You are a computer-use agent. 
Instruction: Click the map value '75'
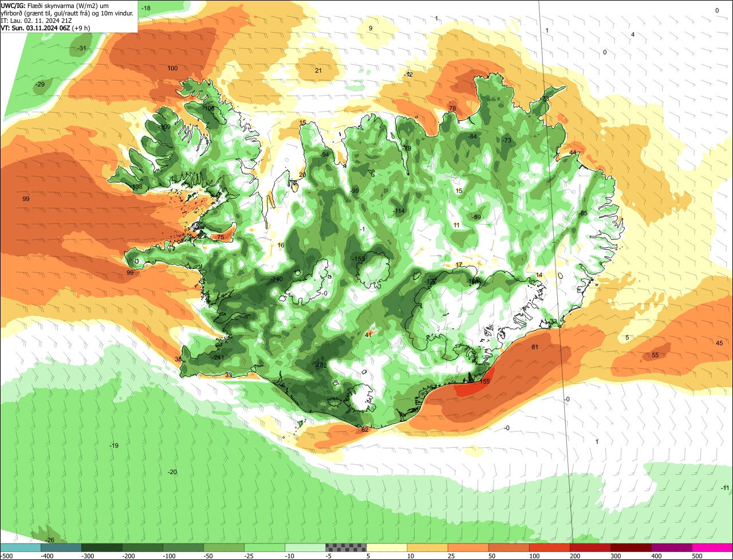click(220, 237)
